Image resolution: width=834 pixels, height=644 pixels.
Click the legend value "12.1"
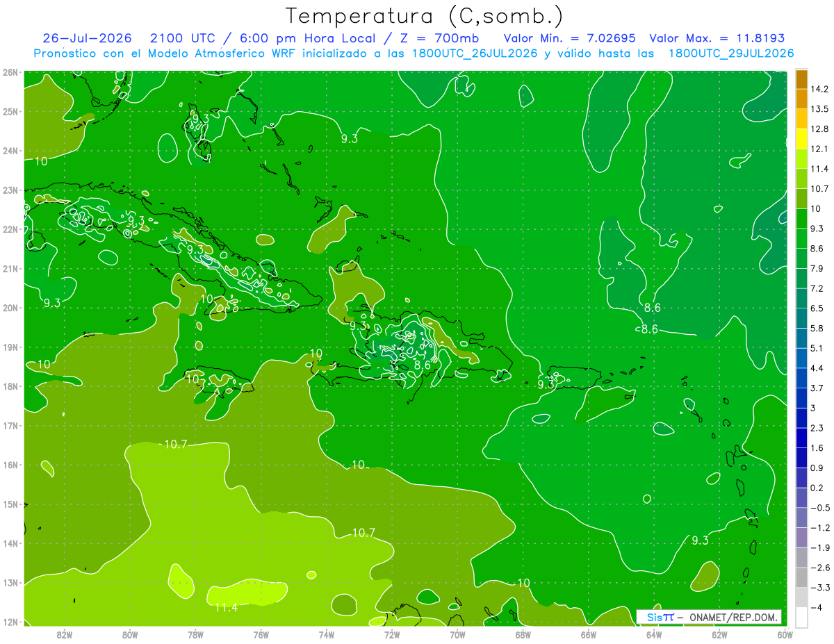pyautogui.click(x=819, y=149)
